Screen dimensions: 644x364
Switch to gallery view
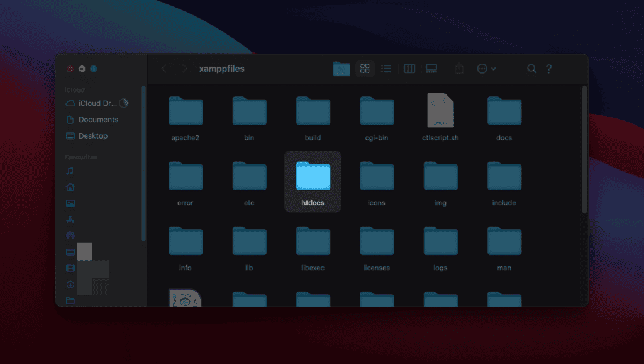tap(431, 69)
